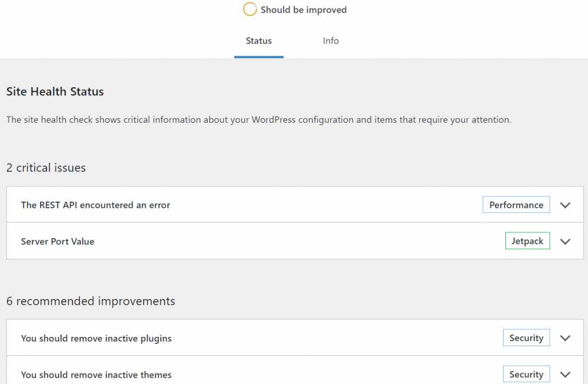Click the chevron on the Server Port Value issue
The height and width of the screenshot is (384, 588).
565,241
